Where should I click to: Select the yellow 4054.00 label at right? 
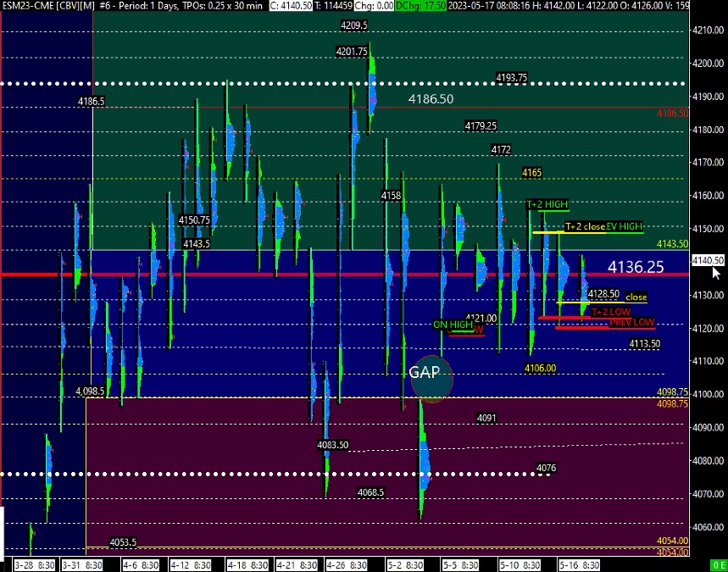click(x=673, y=541)
